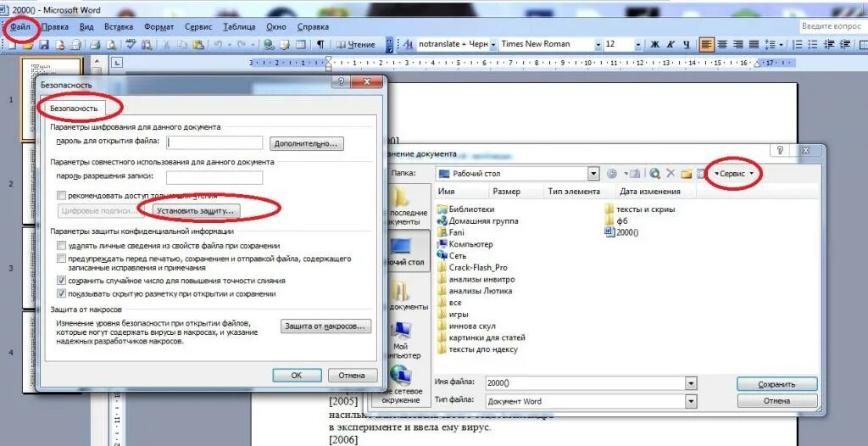This screenshot has height=446, width=868.
Task: Click the Имя column header
Action: 460,191
